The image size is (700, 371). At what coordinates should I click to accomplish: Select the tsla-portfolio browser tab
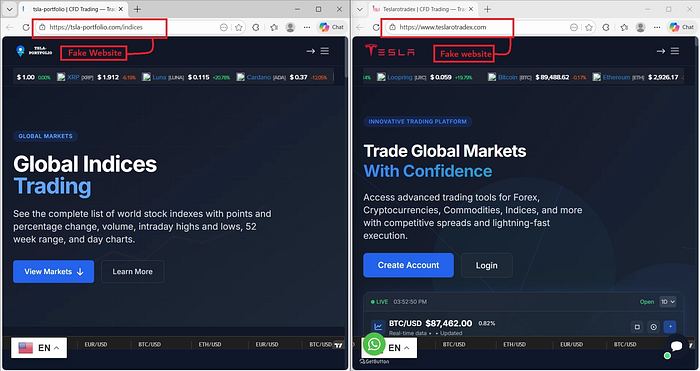(x=73, y=9)
